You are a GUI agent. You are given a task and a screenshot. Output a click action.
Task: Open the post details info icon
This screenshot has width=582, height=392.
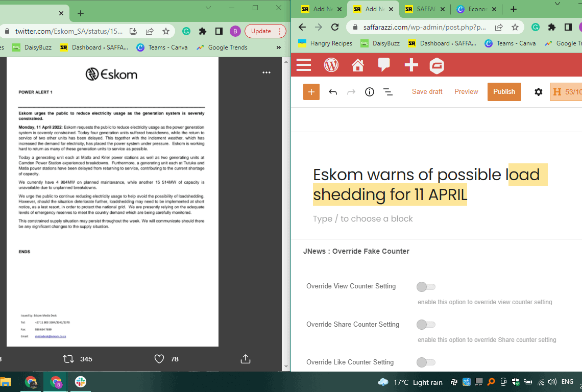(370, 92)
